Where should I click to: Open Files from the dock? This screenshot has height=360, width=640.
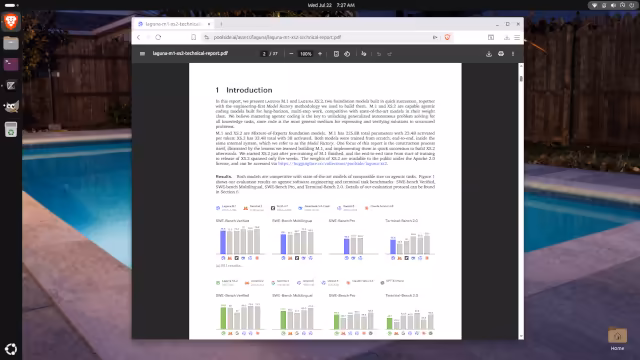tap(11, 43)
